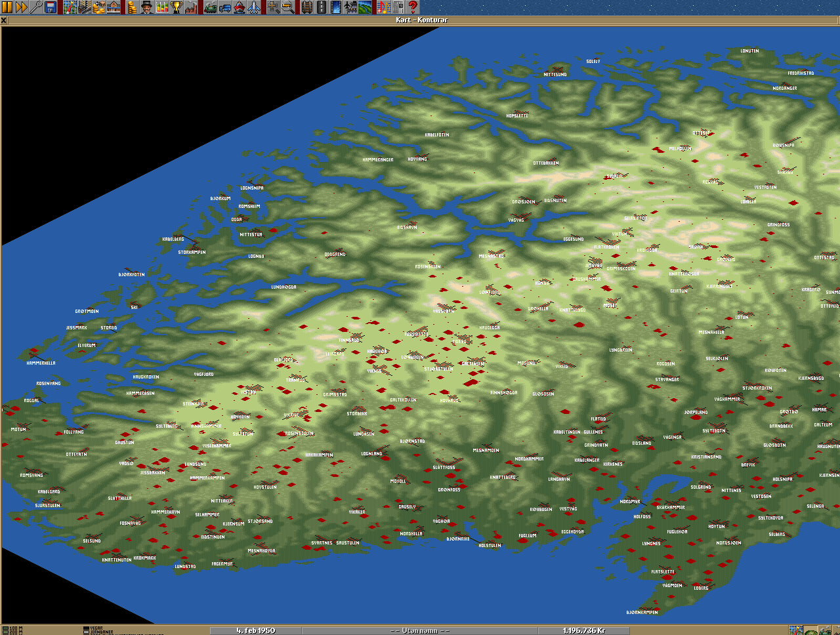Click the Kart - Konturar title bar
Image resolution: width=840 pixels, height=635 pixels.
pos(423,20)
